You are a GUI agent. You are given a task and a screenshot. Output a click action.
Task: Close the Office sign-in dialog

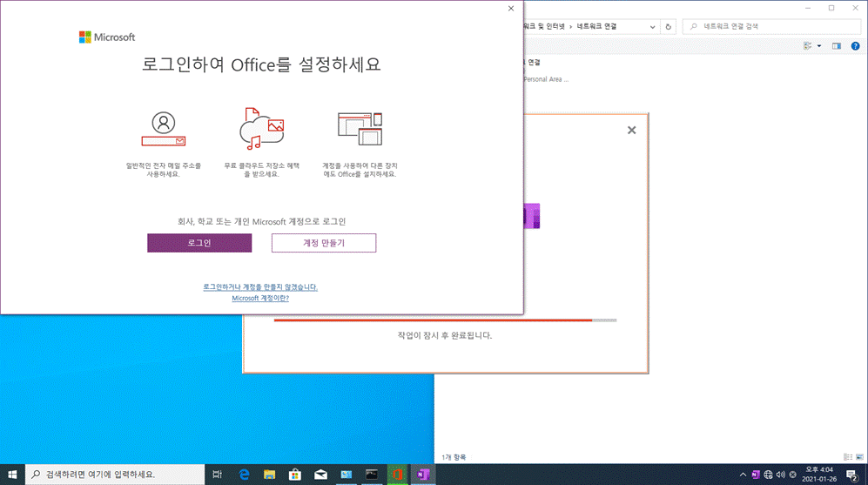[511, 9]
